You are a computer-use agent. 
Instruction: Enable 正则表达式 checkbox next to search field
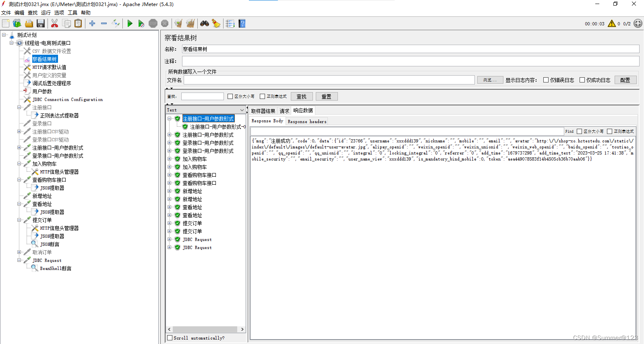coord(263,97)
